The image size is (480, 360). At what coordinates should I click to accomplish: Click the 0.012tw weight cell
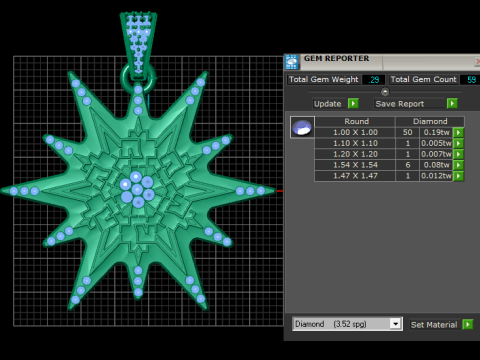436,176
